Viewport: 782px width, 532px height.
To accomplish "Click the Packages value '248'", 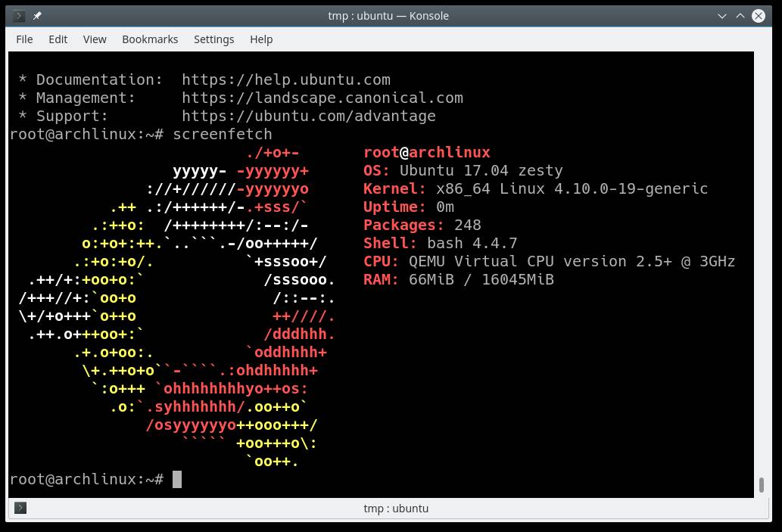I will point(468,225).
